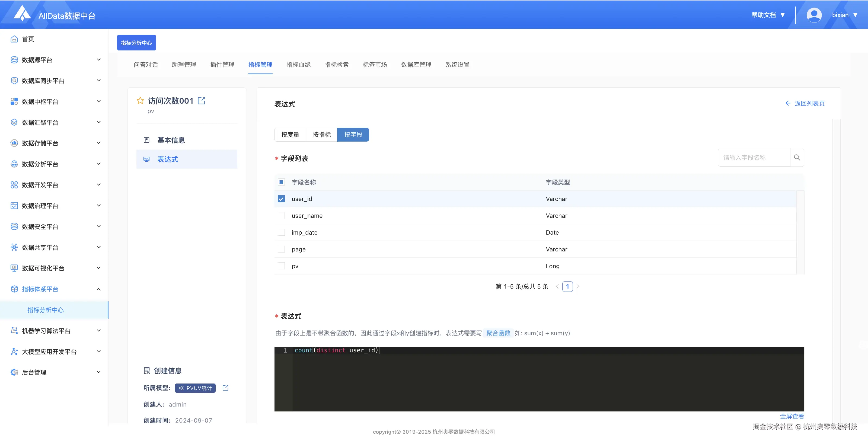Select the 按度量 segment tab

pos(290,135)
